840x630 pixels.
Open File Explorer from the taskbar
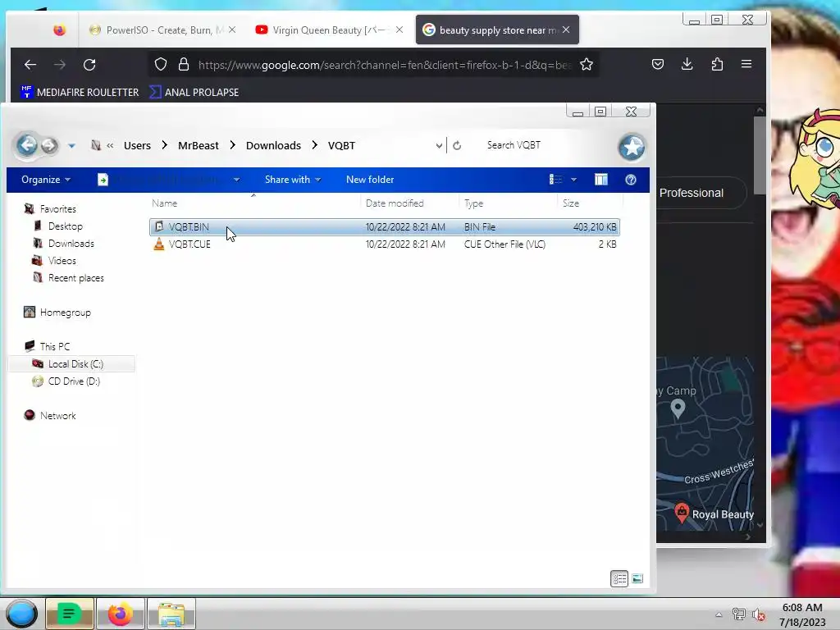point(171,614)
